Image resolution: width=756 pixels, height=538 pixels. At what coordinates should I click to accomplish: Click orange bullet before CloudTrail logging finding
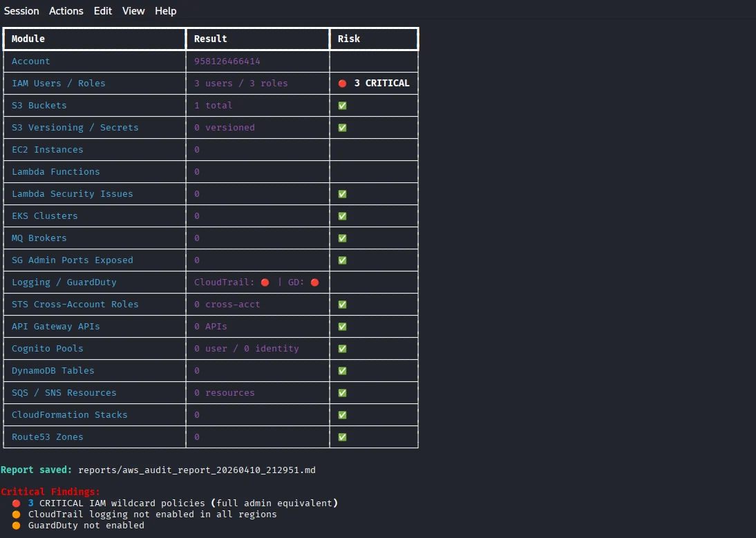point(17,515)
